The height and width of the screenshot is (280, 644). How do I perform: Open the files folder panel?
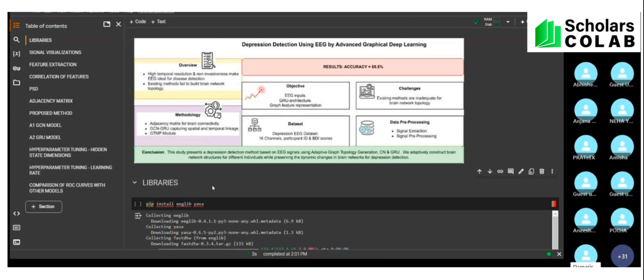pyautogui.click(x=16, y=83)
